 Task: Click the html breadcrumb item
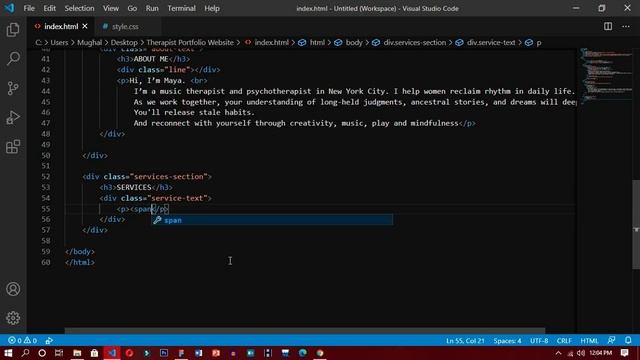(x=317, y=42)
